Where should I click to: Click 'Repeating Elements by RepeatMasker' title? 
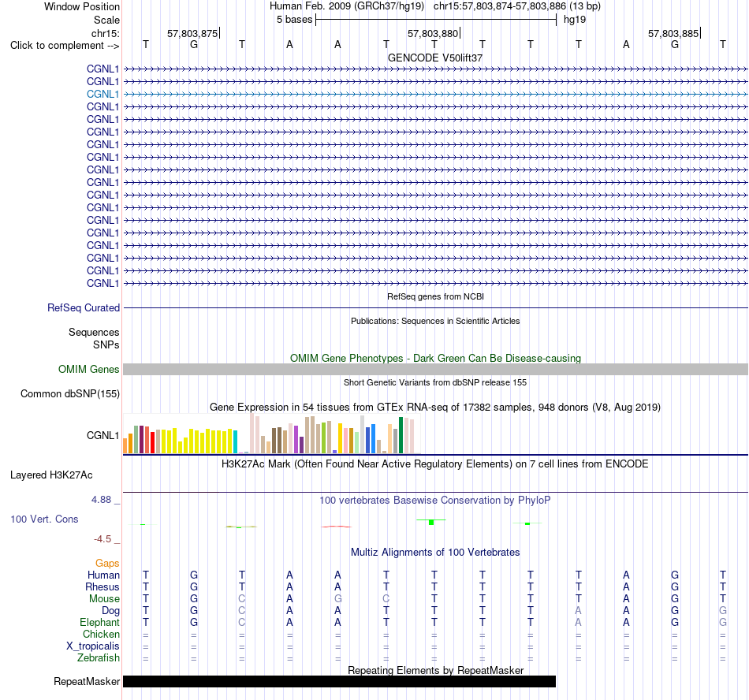tap(435, 670)
